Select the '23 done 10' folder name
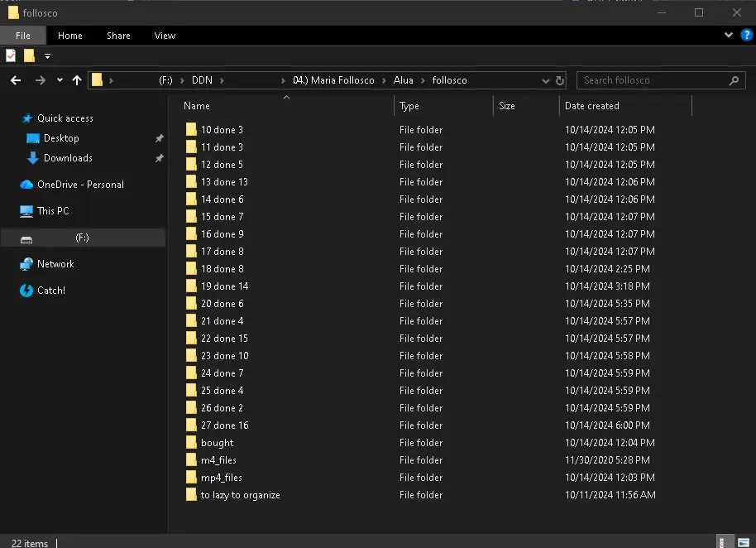This screenshot has width=756, height=548. coord(225,355)
